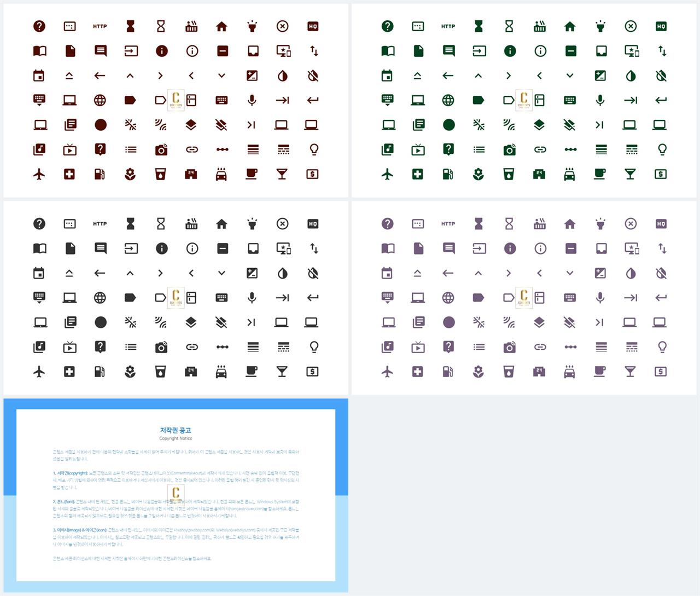Open the blue copyright notice slide thumbnail
700x596 pixels.
pos(176,495)
